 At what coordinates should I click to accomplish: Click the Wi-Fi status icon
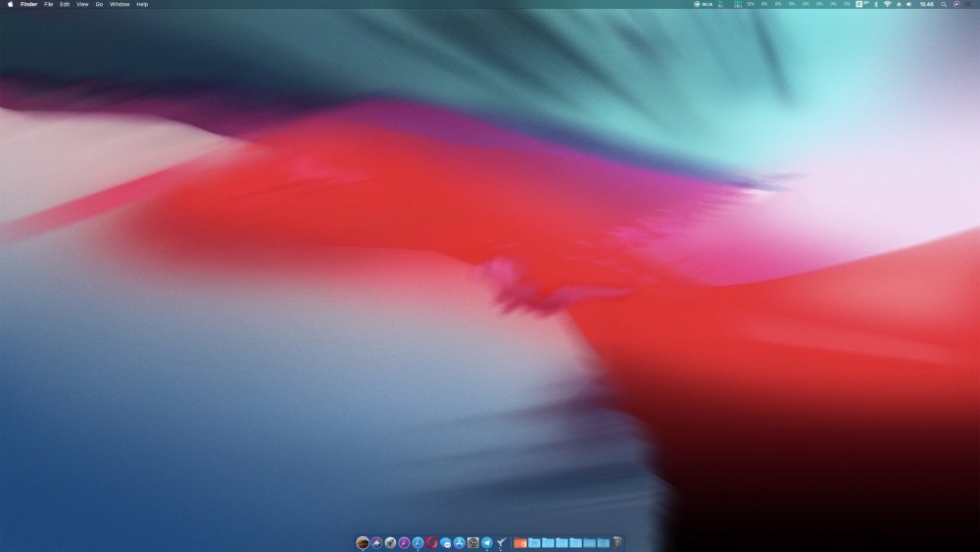tap(888, 4)
